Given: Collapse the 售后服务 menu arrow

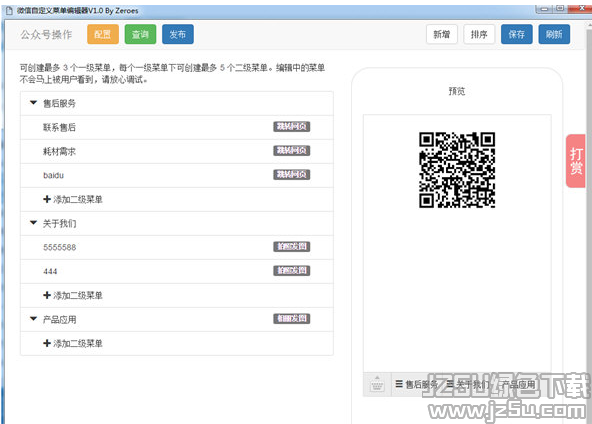Looking at the screenshot, I should 33,103.
